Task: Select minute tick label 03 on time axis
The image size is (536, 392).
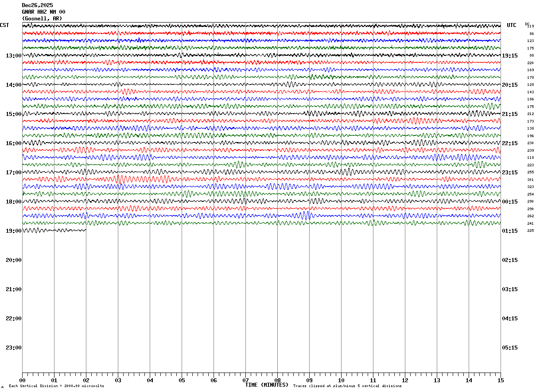Action: (x=118, y=380)
